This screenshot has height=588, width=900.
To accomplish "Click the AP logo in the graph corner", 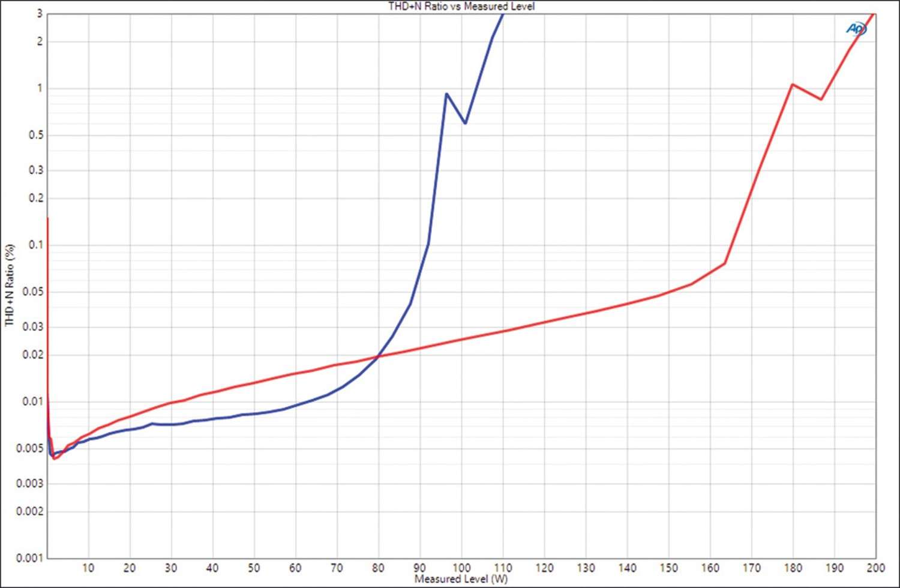I will click(x=856, y=28).
